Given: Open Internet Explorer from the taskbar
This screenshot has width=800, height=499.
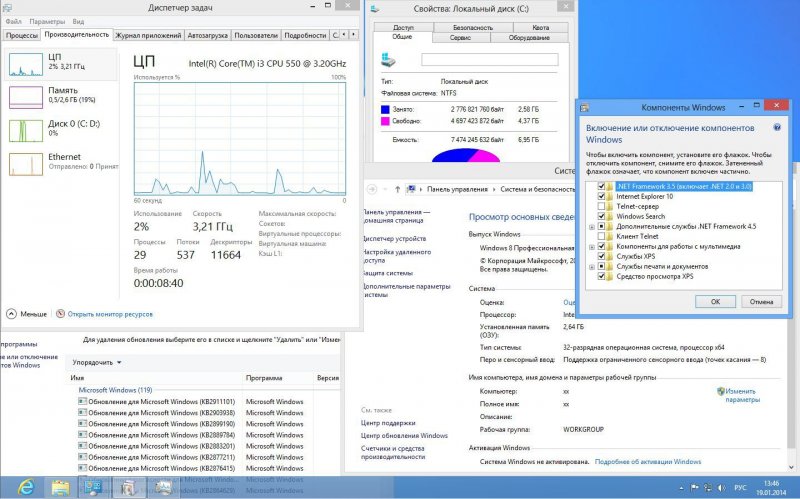Looking at the screenshot, I should (24, 488).
